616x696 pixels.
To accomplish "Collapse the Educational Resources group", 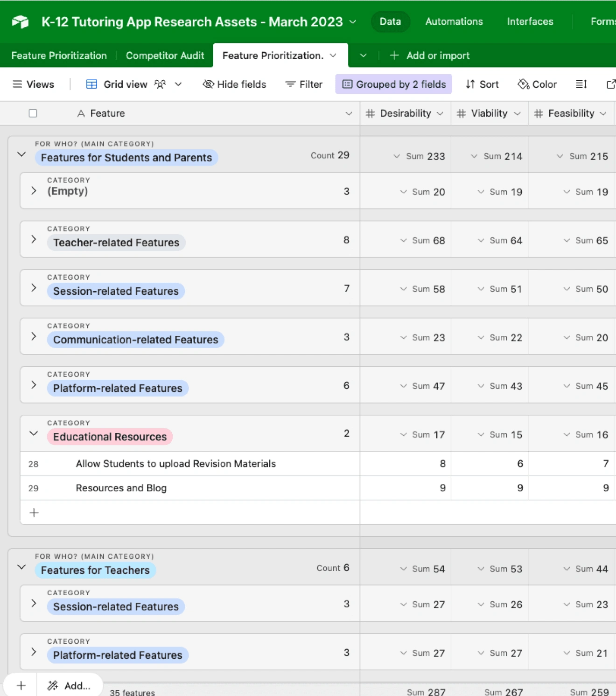I will point(34,433).
